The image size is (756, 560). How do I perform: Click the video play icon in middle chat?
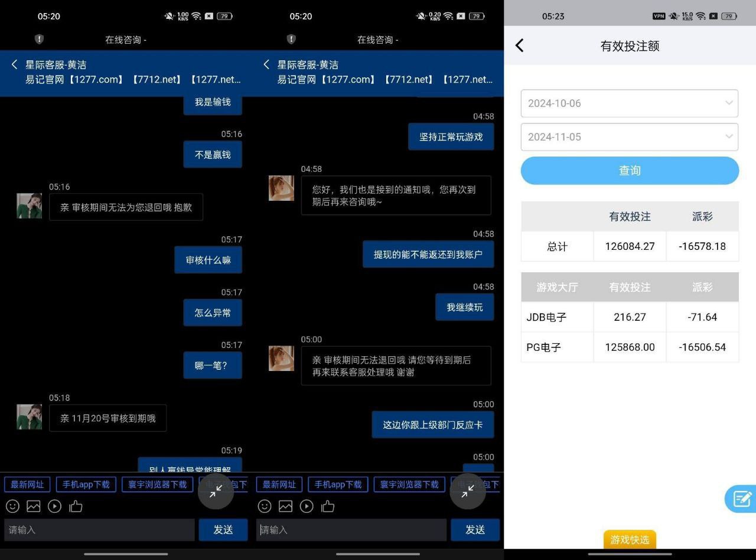(307, 506)
